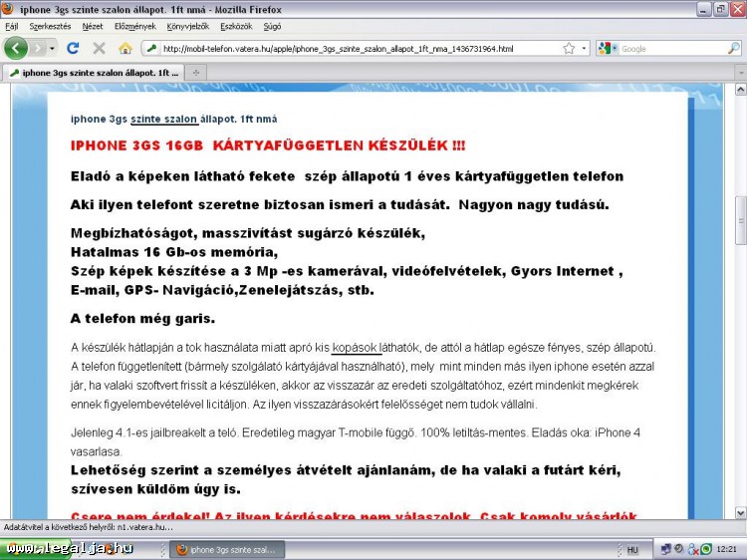Click the 'kopások' underlined link

[357, 348]
